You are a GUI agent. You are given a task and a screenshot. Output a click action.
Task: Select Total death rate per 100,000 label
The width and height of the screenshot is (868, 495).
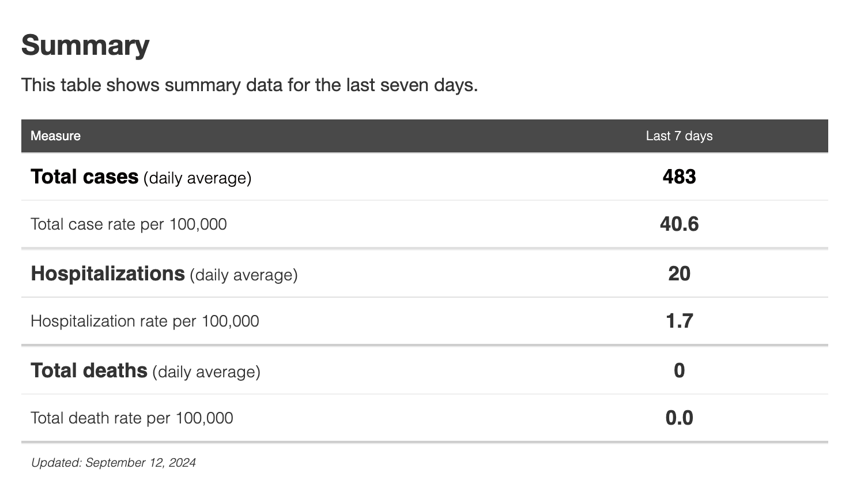[131, 418]
